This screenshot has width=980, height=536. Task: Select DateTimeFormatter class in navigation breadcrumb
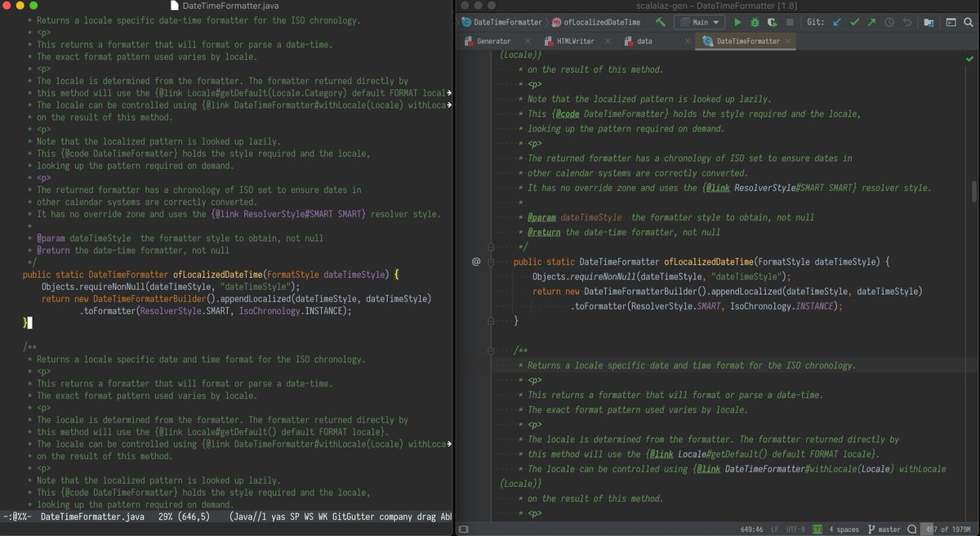tap(501, 23)
